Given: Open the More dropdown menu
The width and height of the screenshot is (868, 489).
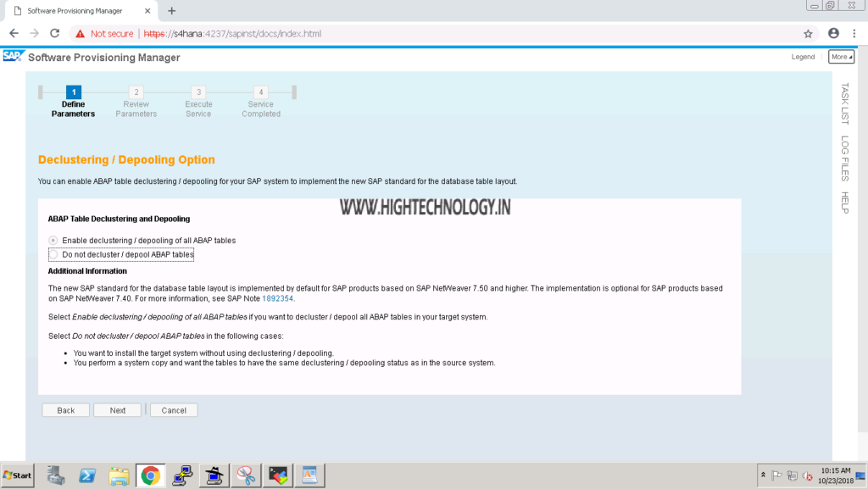Looking at the screenshot, I should pyautogui.click(x=842, y=57).
